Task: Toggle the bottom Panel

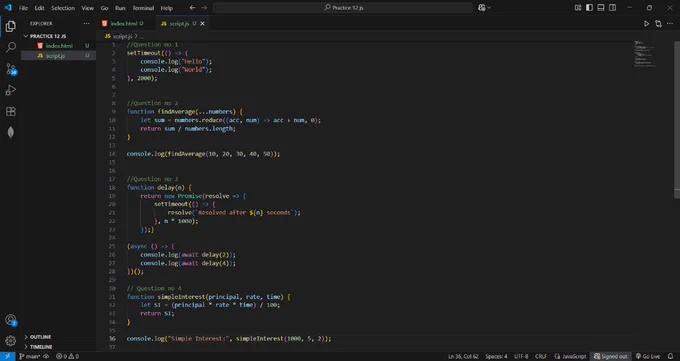Action: click(601, 8)
